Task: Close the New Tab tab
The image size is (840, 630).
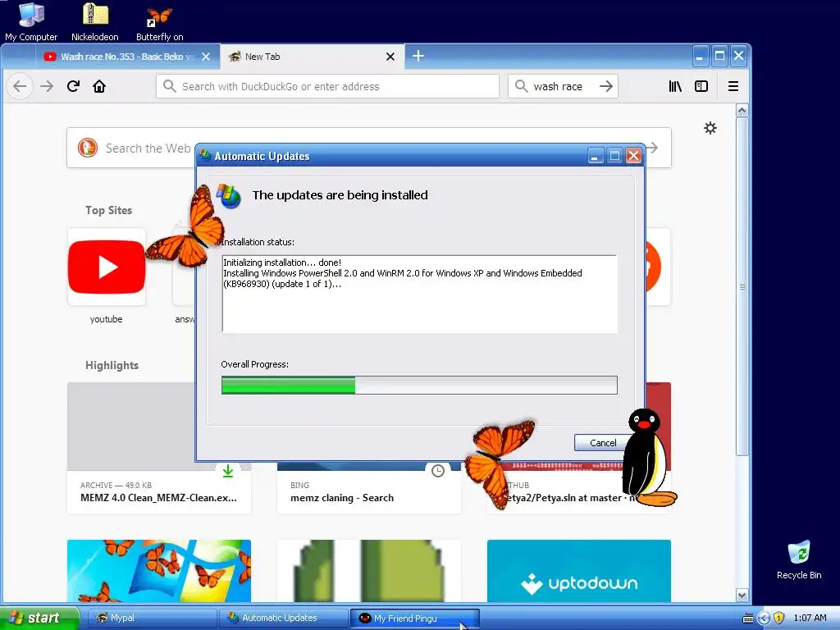Action: click(x=390, y=57)
